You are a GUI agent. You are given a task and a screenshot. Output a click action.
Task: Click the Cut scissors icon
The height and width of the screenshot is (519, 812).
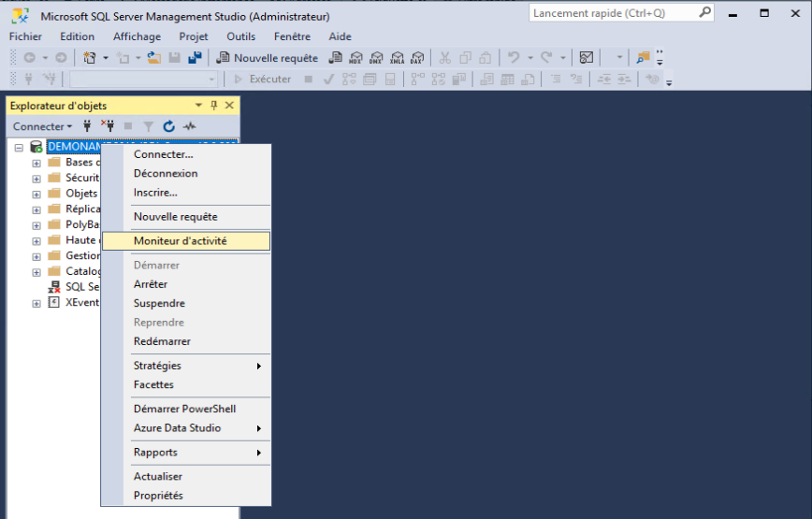(x=445, y=57)
